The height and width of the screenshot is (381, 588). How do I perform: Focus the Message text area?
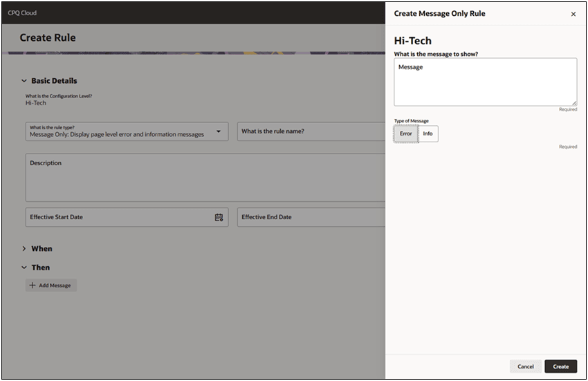[x=485, y=82]
